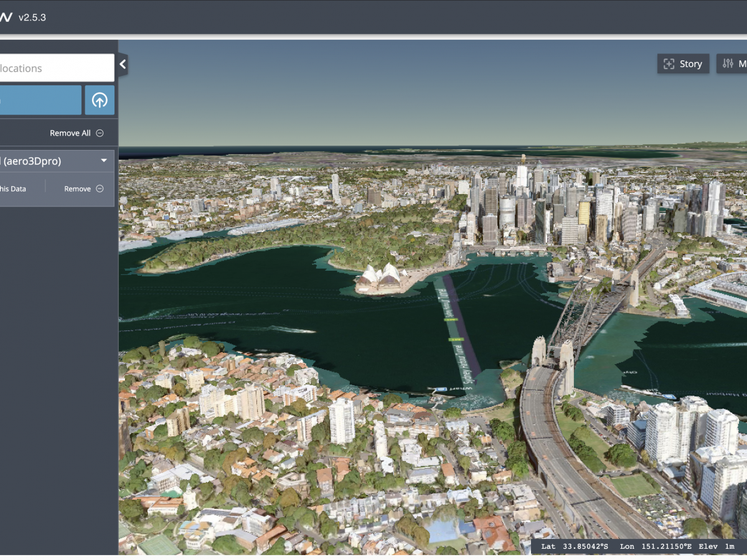747x560 pixels.
Task: Click the app logo in the top bar
Action: (7, 17)
